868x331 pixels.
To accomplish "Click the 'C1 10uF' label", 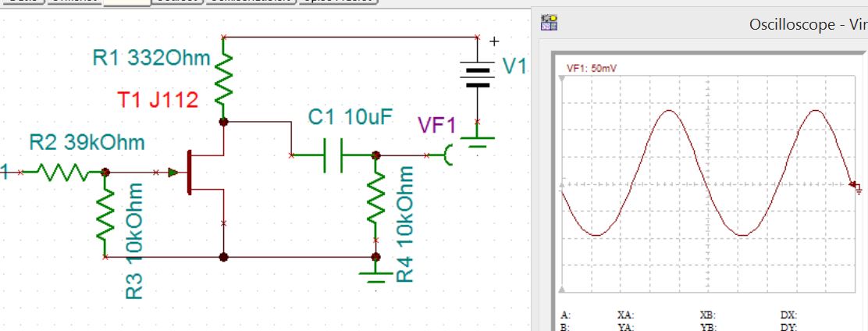I will (350, 117).
